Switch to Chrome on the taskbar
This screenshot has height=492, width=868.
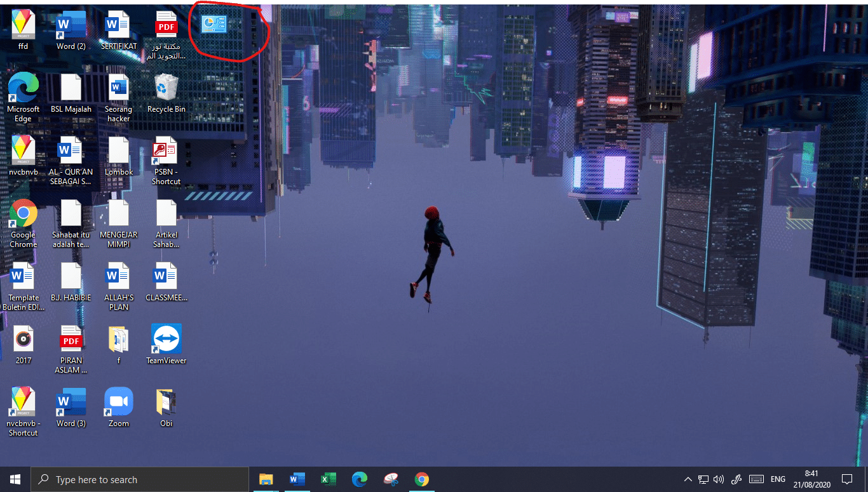click(421, 479)
